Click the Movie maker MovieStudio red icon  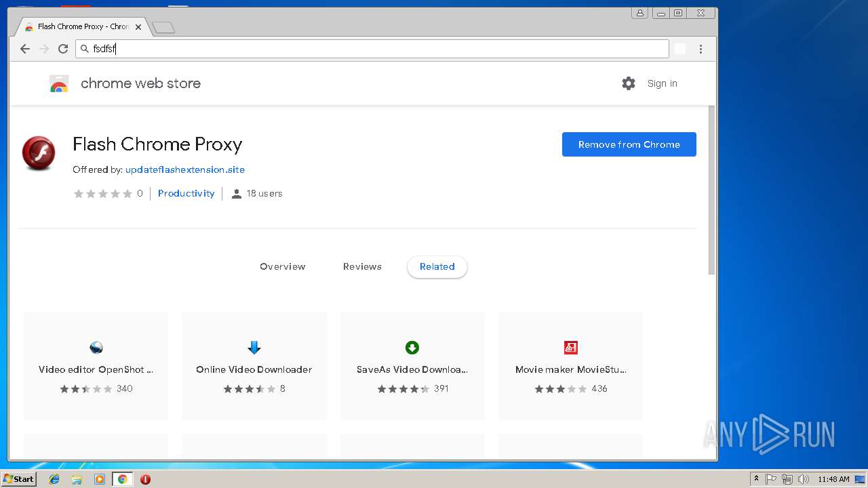(x=570, y=348)
